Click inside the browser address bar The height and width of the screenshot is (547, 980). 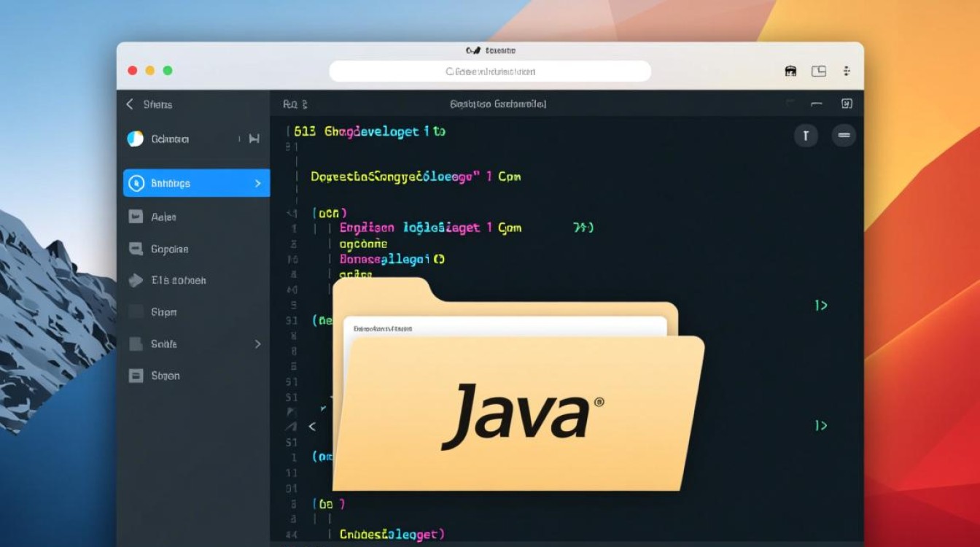click(490, 71)
